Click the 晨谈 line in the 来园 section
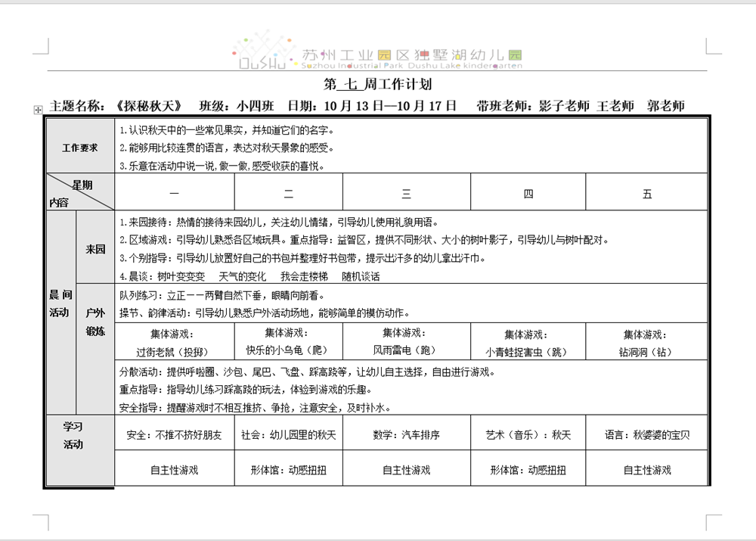The image size is (756, 541). click(249, 276)
